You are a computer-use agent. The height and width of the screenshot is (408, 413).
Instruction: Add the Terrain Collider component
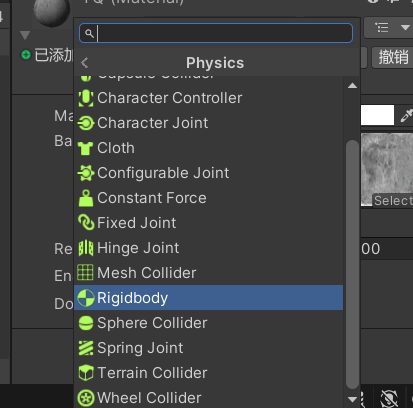209,373
